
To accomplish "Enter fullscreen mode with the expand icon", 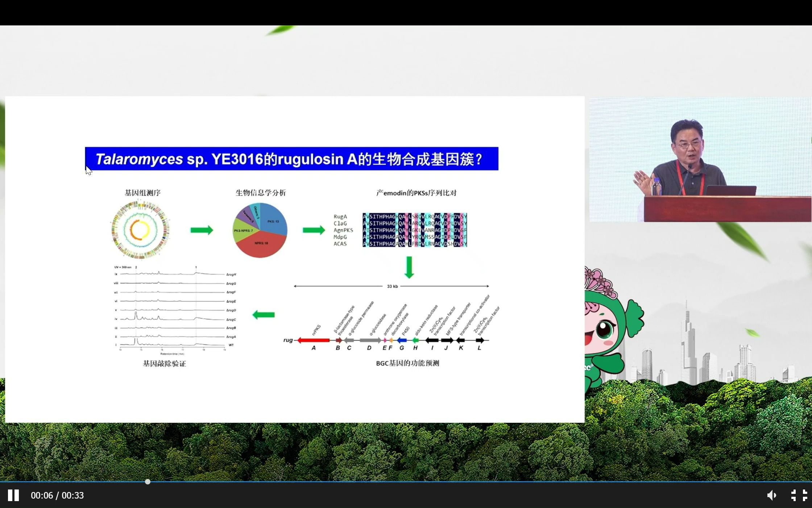I will pyautogui.click(x=799, y=495).
